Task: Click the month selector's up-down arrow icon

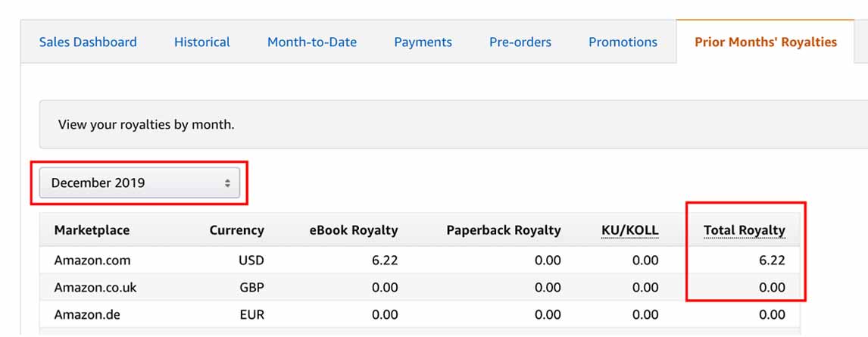Action: 227,183
